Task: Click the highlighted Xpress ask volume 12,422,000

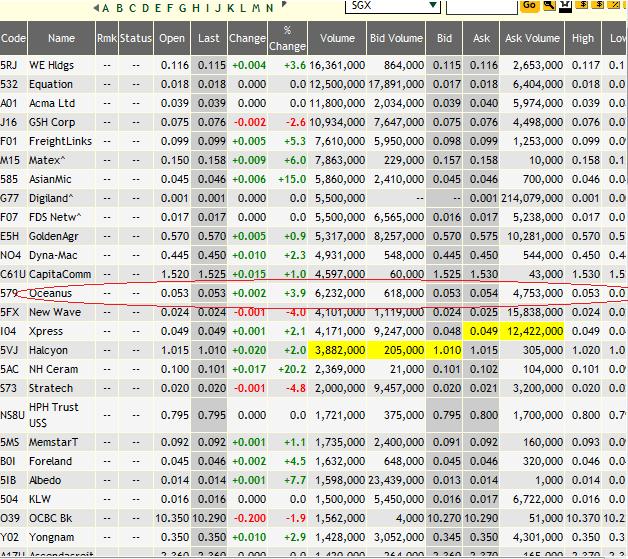Action: [532, 330]
